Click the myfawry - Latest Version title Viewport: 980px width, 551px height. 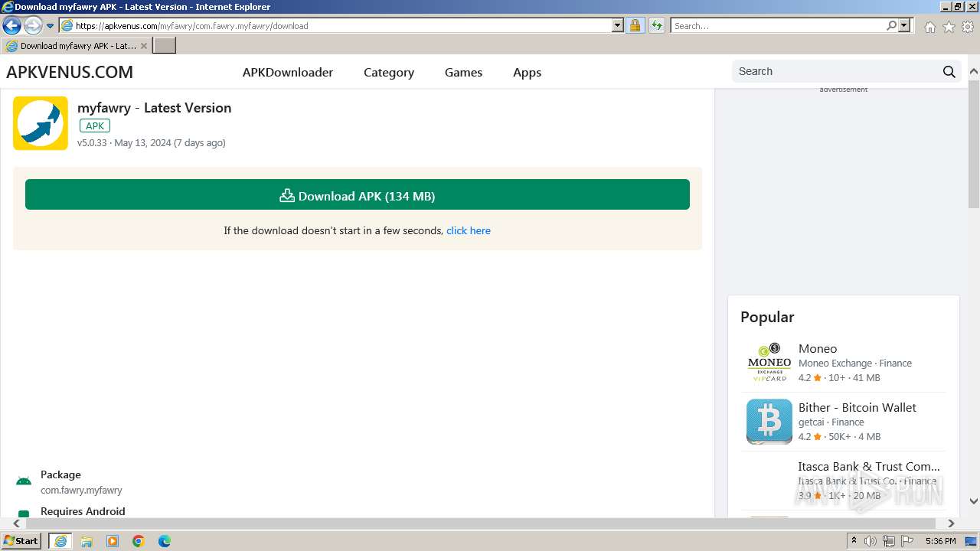point(154,108)
